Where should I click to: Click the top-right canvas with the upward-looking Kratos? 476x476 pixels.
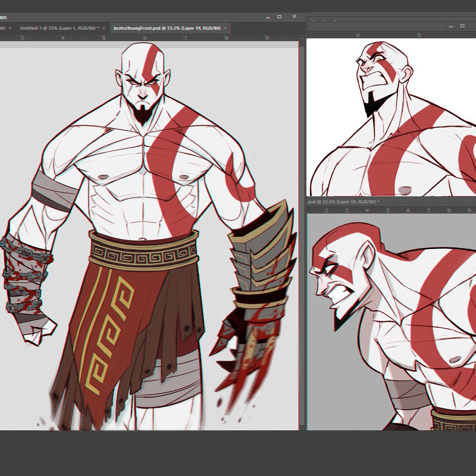(x=391, y=117)
